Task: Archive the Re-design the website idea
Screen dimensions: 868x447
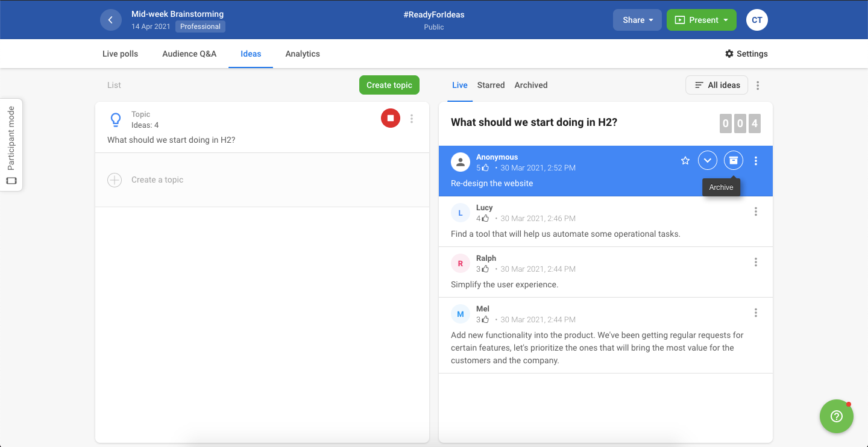Action: (733, 160)
